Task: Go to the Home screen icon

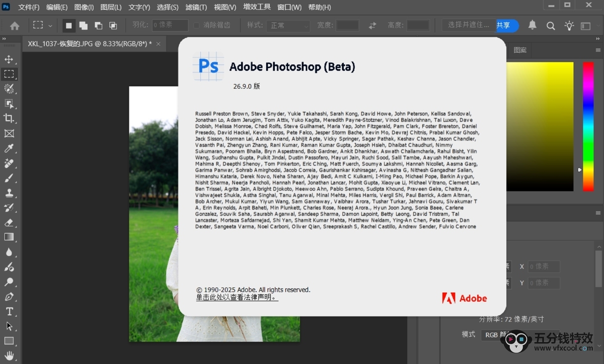Action: 15,25
